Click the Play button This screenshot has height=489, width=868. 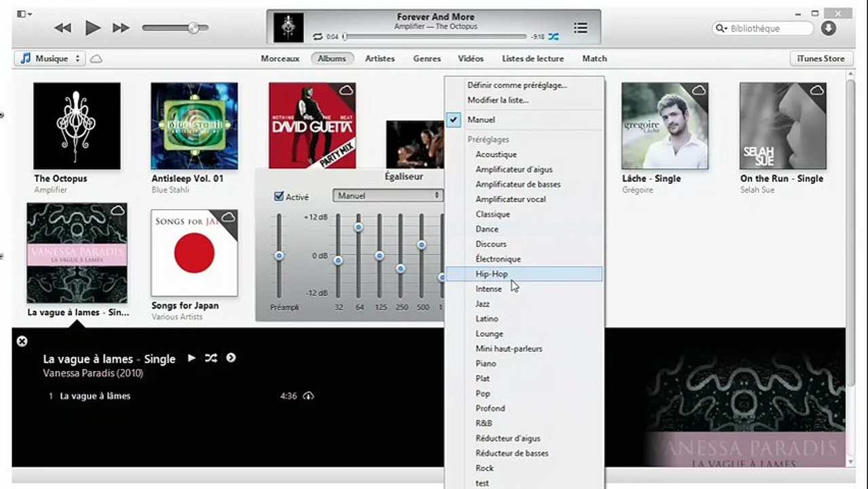(x=92, y=28)
